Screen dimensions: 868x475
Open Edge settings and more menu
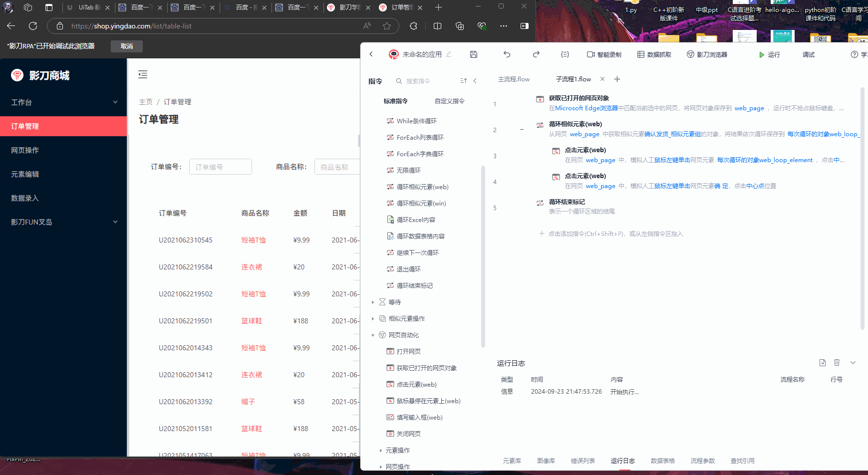503,26
